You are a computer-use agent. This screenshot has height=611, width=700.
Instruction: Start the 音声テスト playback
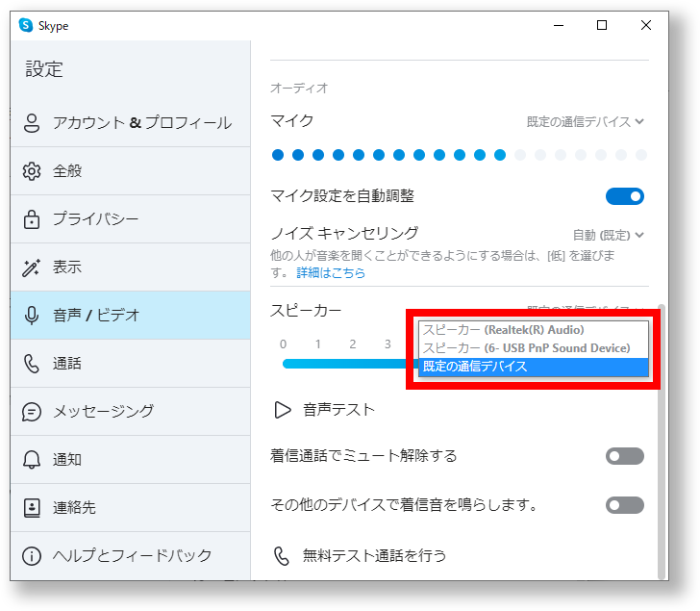325,410
